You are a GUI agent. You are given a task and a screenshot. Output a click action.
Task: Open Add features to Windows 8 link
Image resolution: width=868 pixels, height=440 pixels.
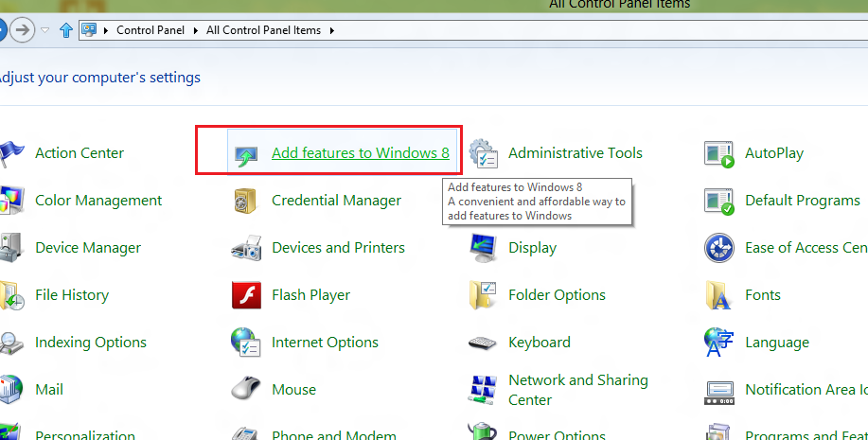pos(361,153)
